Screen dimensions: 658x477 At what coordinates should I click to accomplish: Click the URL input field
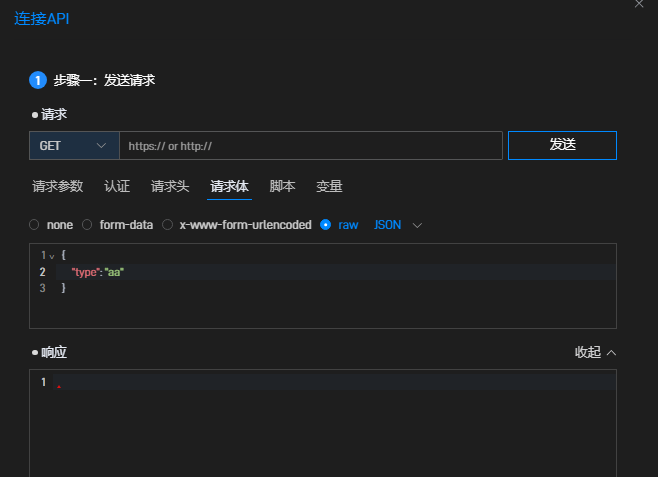click(310, 146)
